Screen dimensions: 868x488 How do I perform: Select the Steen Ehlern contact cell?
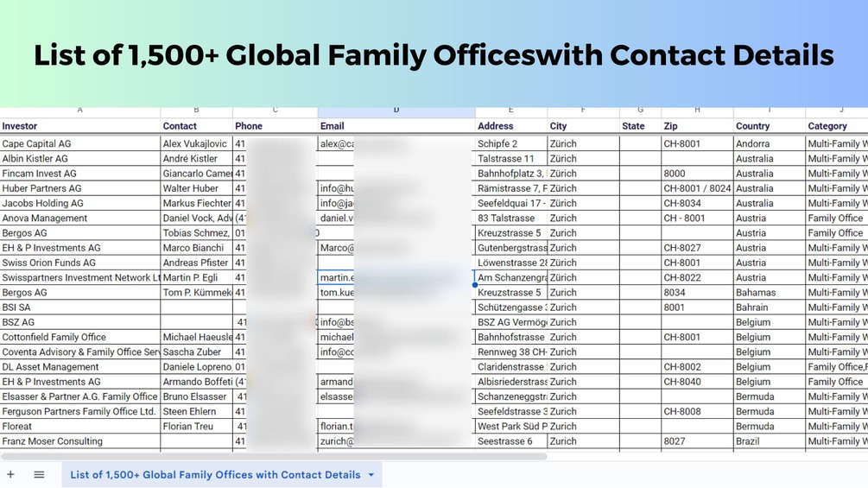197,412
